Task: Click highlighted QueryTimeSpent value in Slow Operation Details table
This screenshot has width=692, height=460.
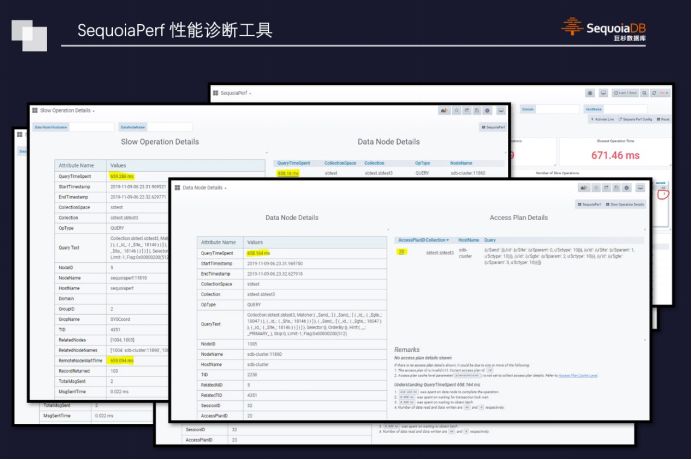Action: (122, 177)
